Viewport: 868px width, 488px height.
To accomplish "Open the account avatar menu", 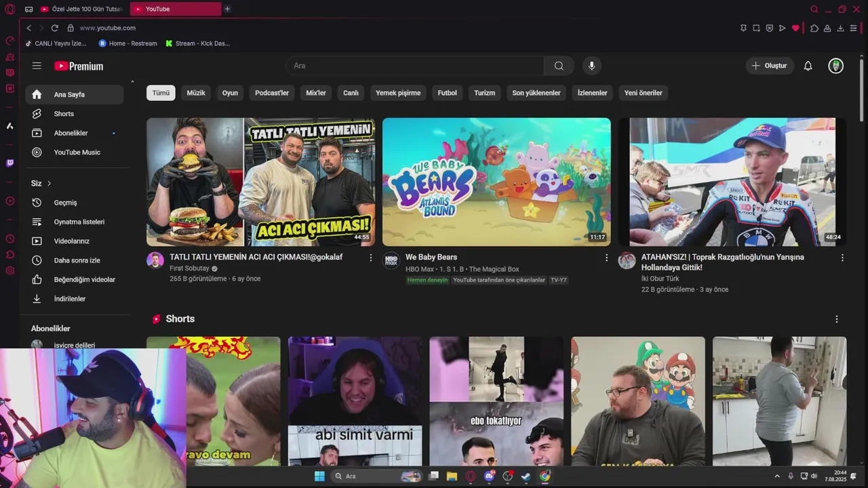I will [x=836, y=66].
